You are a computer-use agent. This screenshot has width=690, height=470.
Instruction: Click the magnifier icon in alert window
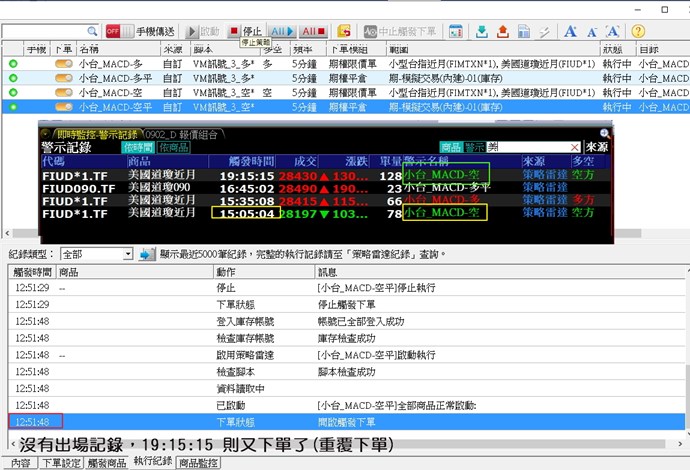pos(604,133)
